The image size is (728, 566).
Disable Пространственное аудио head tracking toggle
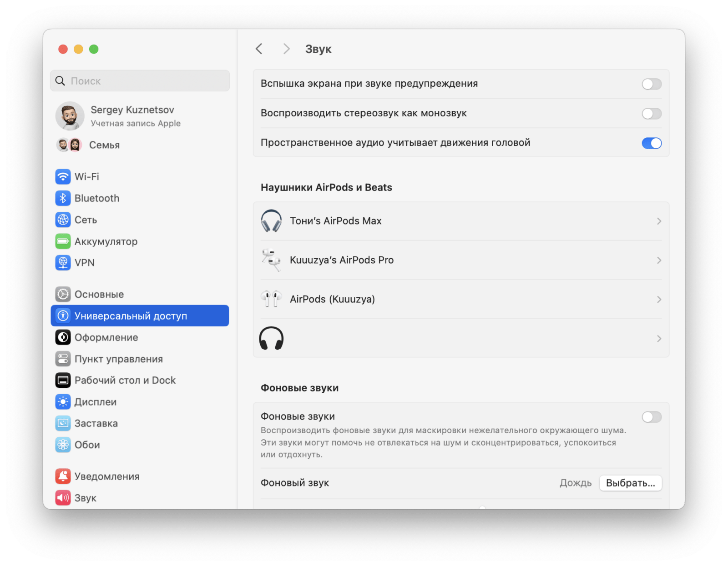click(x=652, y=143)
